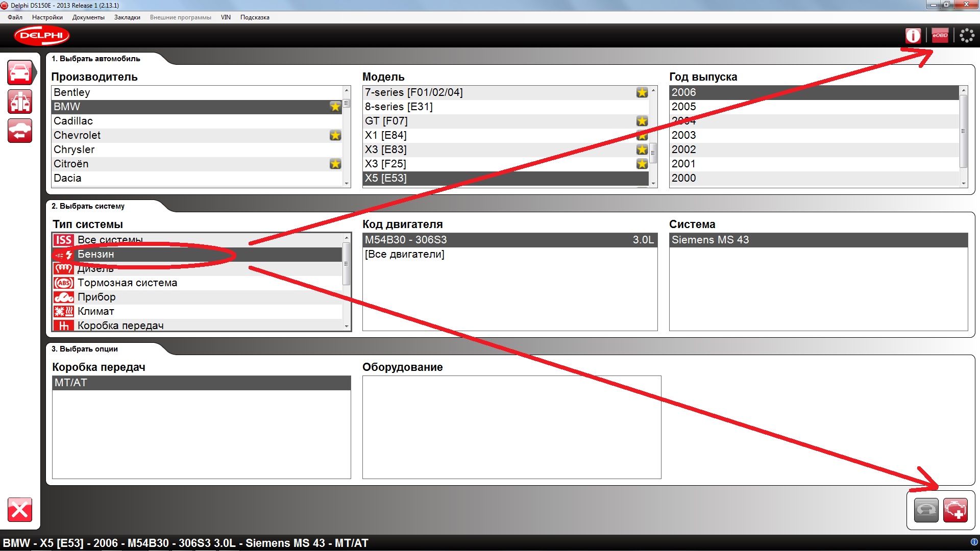Select MT/AT gearbox option
Viewport: 980px width, 551px height.
pos(202,383)
